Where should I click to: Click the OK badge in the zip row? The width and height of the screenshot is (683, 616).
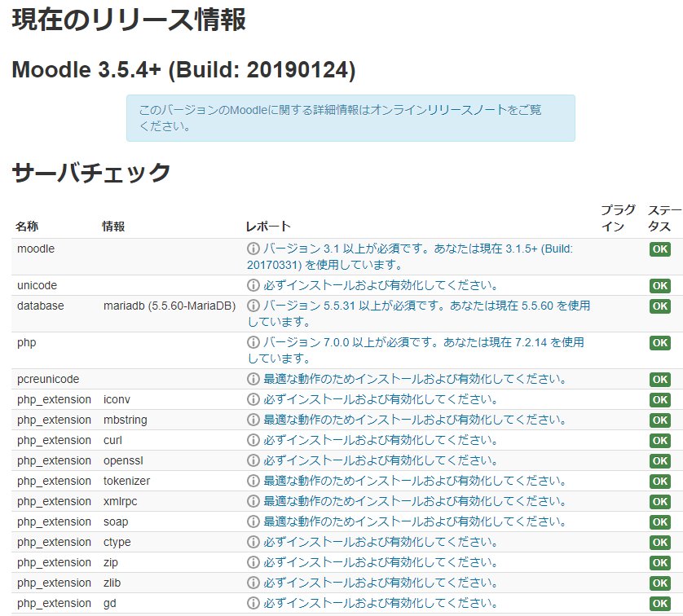click(x=660, y=563)
